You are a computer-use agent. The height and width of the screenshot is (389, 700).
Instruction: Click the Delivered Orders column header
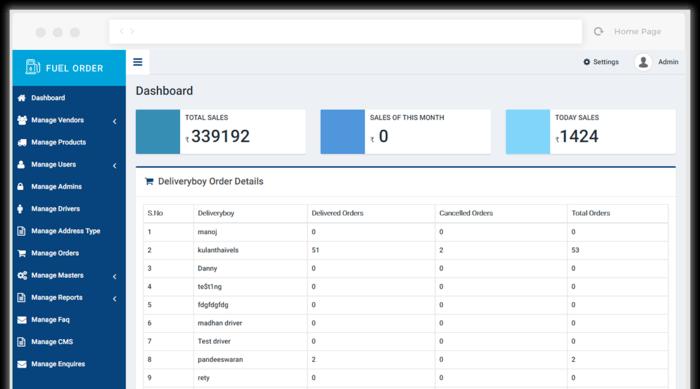pyautogui.click(x=338, y=213)
